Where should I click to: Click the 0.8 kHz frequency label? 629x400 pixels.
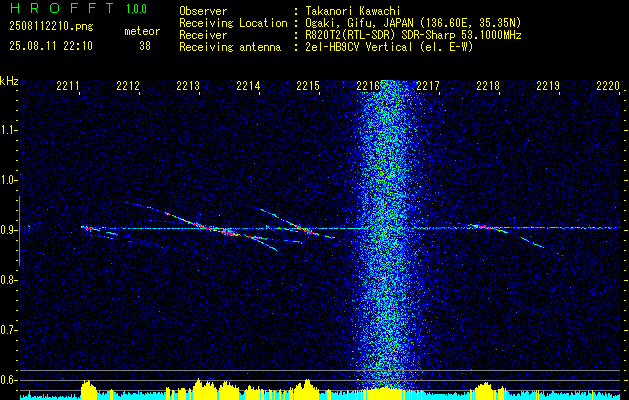point(9,280)
